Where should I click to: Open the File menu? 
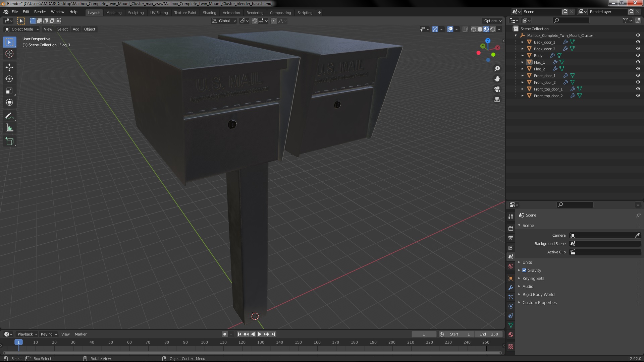[x=15, y=12]
